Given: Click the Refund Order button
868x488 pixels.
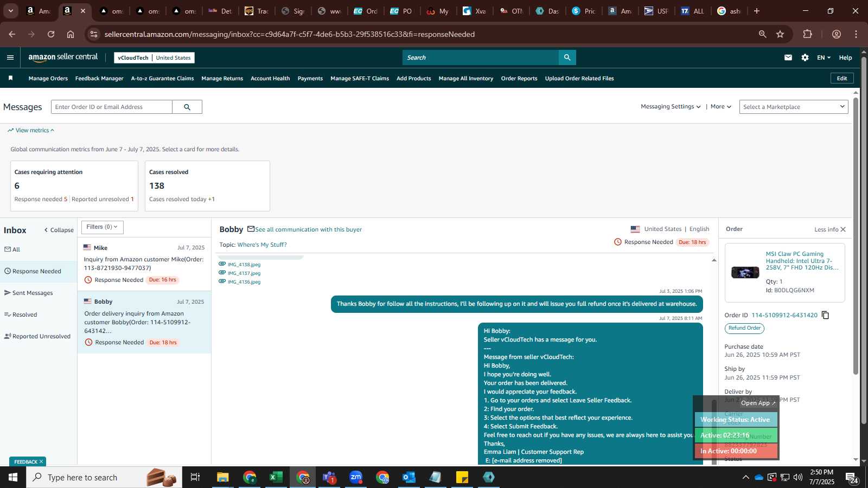Looking at the screenshot, I should pos(744,328).
